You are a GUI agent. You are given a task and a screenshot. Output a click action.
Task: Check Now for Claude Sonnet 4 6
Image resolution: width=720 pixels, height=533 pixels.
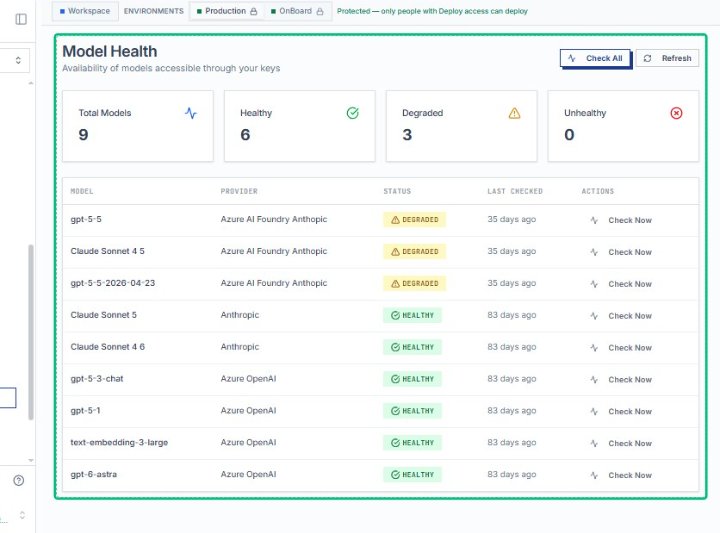(x=621, y=348)
